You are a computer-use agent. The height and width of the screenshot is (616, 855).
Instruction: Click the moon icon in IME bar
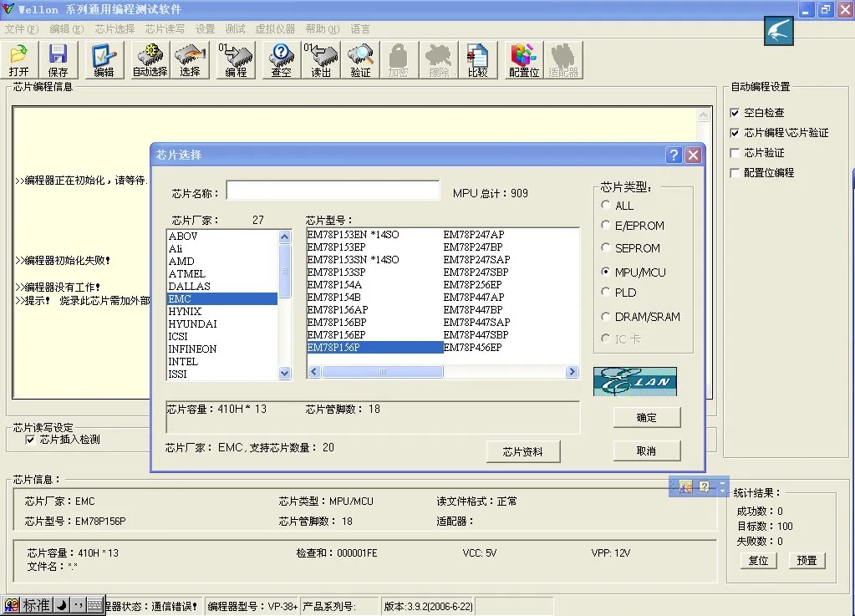coord(62,605)
